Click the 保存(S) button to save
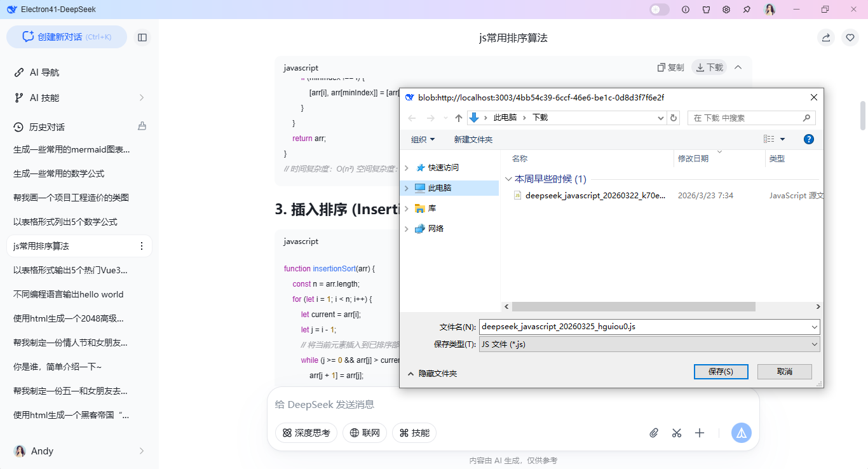Image resolution: width=868 pixels, height=469 pixels. (x=721, y=371)
